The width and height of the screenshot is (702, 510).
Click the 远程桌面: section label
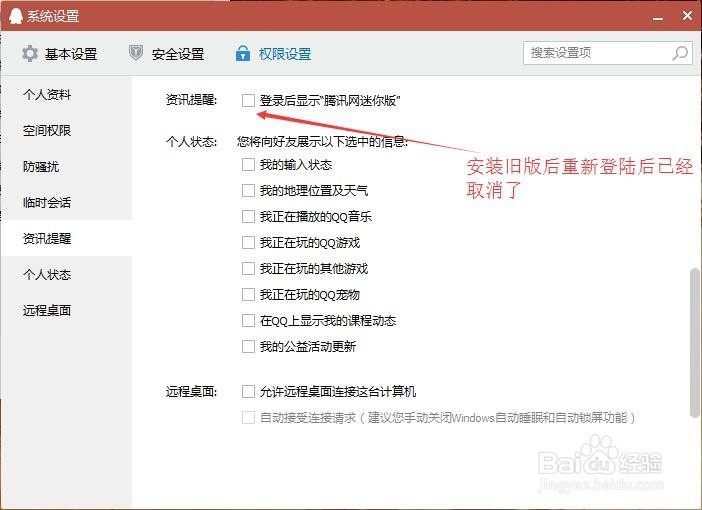191,392
